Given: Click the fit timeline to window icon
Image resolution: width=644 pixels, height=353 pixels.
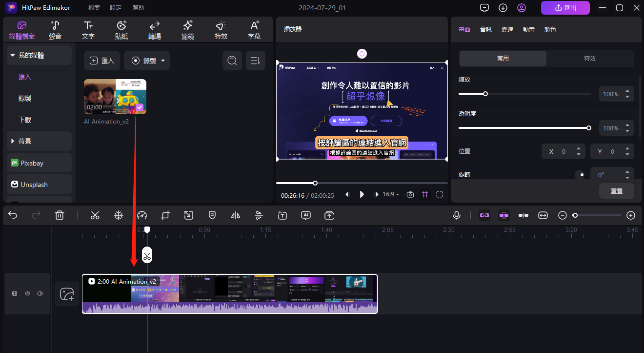Looking at the screenshot, I should click(x=543, y=215).
